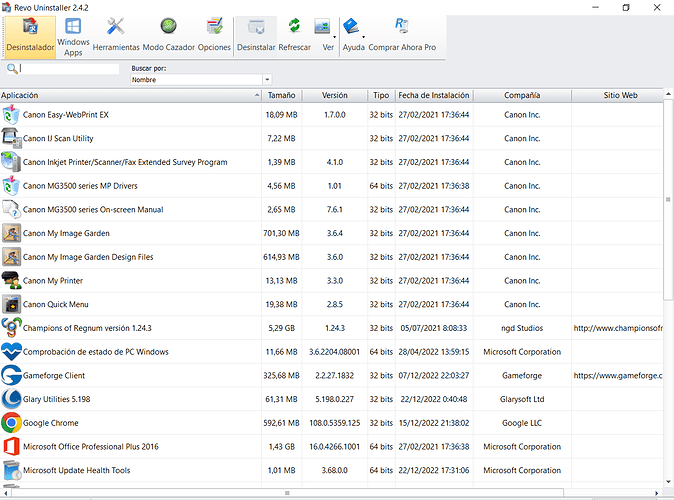This screenshot has width=674, height=500.
Task: Click the vertical scrollbar up arrow
Action: (668, 94)
